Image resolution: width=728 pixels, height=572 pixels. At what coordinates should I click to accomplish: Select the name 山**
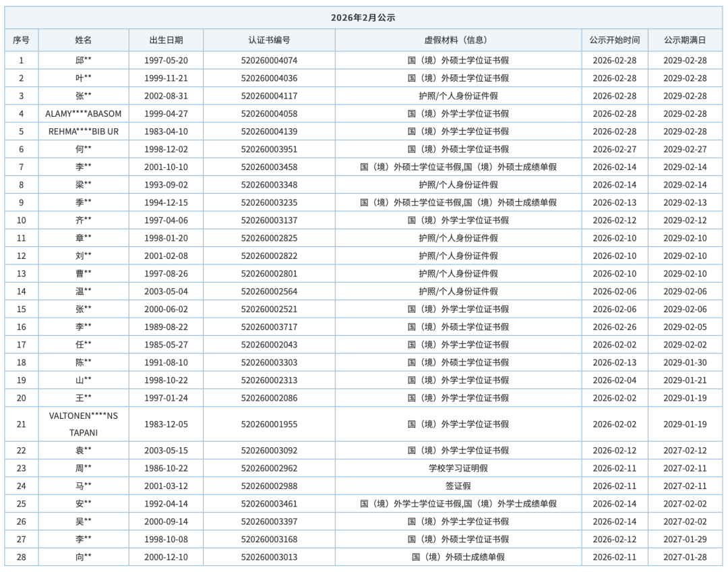coord(84,380)
